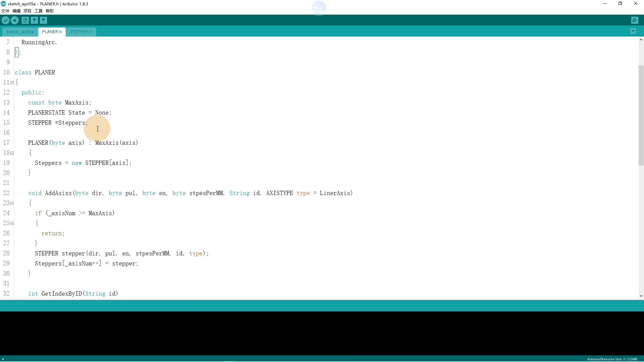Click the Upload arrow button
The width and height of the screenshot is (644, 362).
point(15,20)
